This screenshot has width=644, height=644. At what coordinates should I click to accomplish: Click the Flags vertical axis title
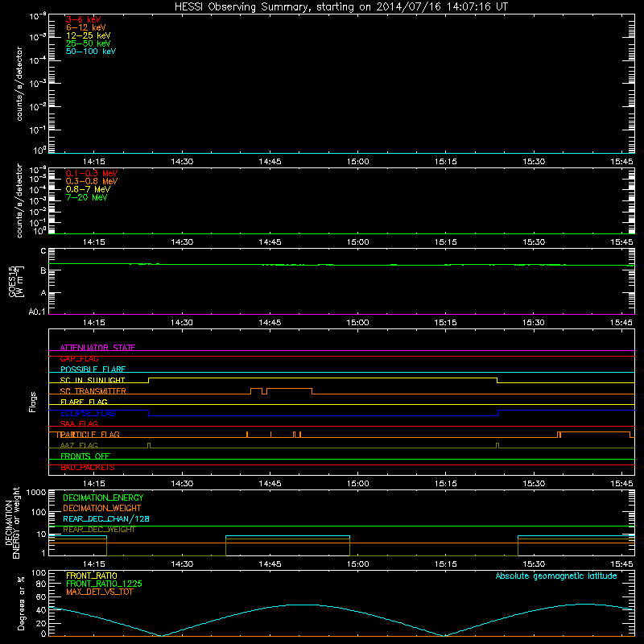point(32,402)
